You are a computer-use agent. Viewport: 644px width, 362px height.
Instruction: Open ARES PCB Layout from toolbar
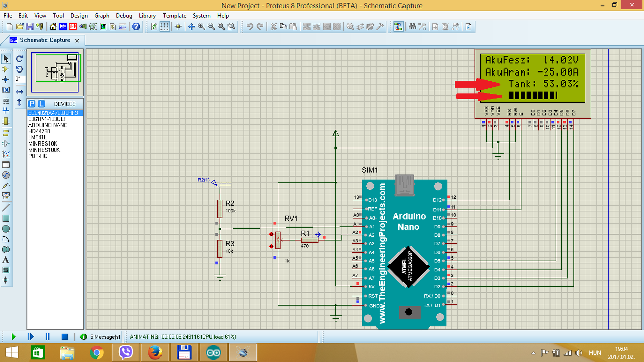point(73,27)
